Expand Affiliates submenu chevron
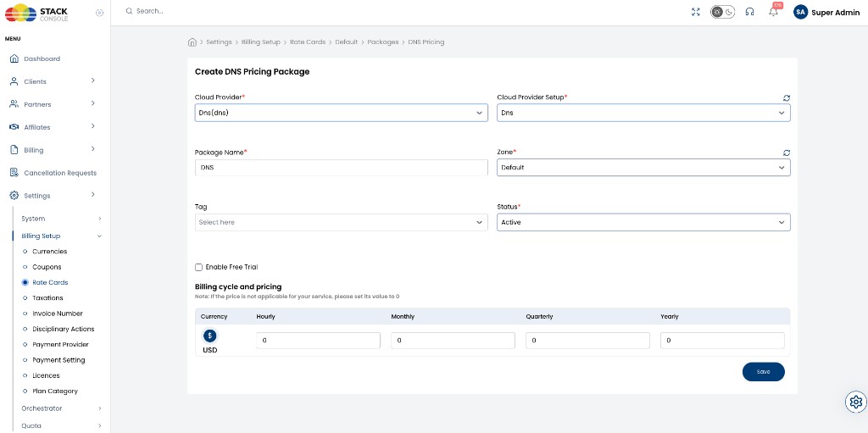The image size is (868, 433). 93,126
